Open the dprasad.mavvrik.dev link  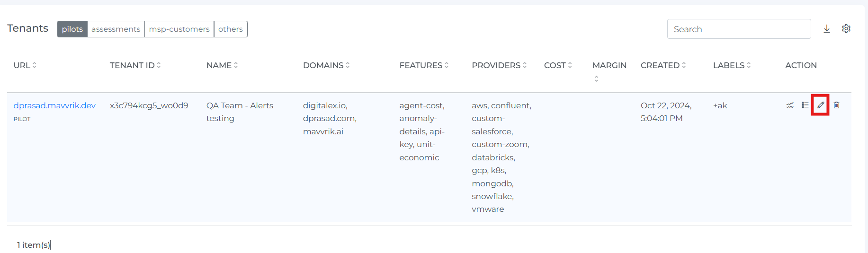[x=54, y=105]
